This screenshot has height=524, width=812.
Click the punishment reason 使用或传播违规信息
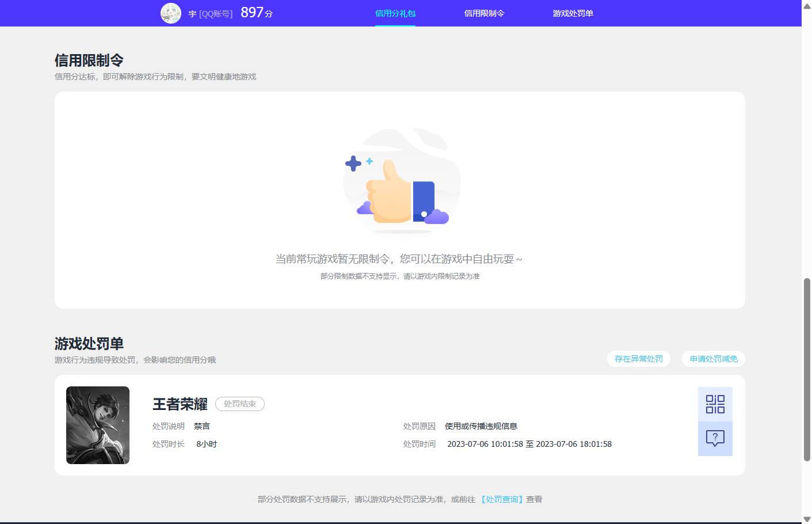tap(481, 426)
